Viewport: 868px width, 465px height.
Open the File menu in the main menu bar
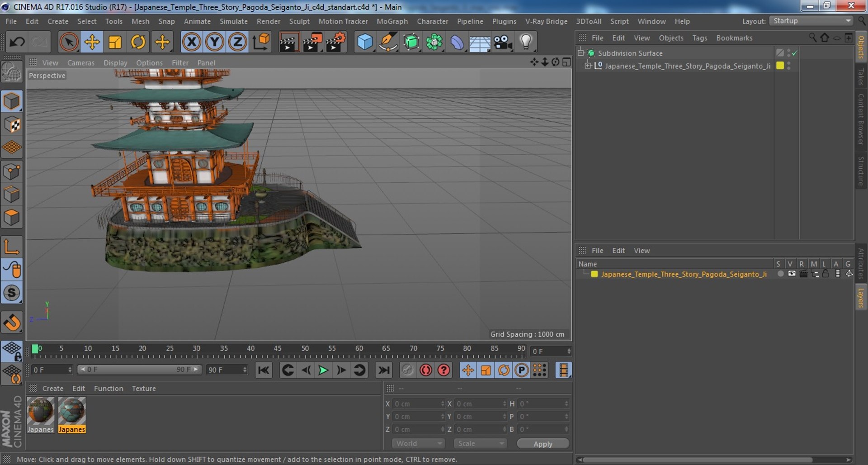11,21
